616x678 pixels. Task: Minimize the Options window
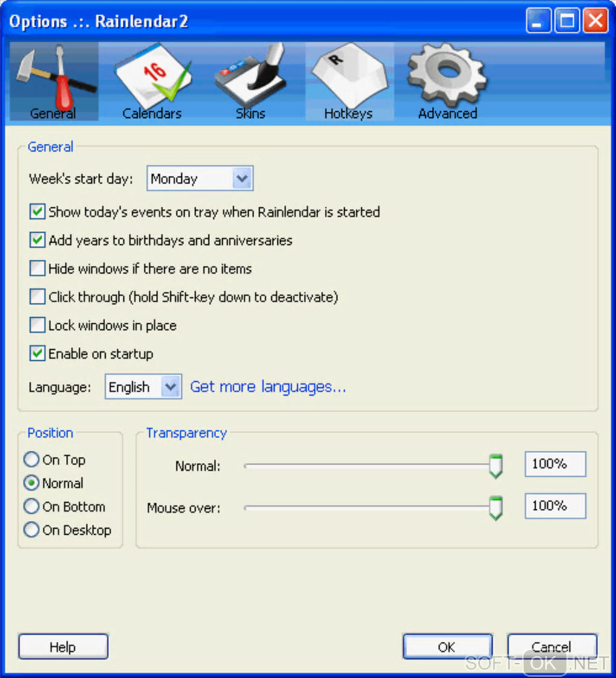point(538,21)
